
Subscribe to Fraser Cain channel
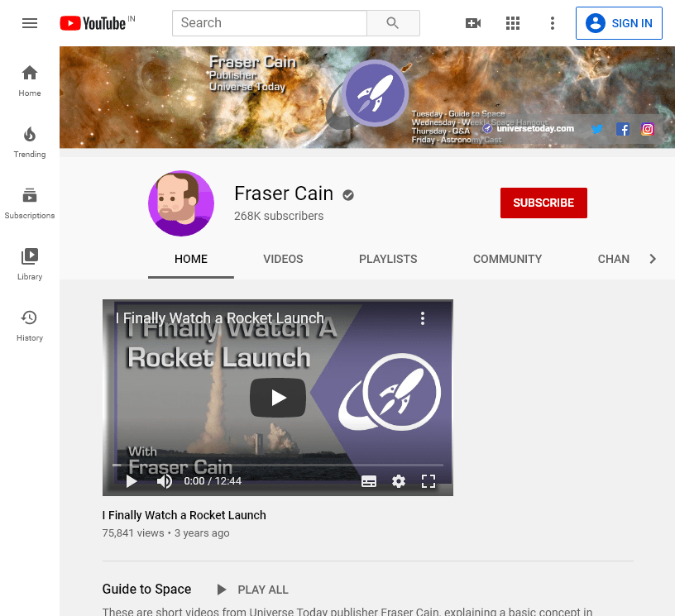tap(543, 203)
